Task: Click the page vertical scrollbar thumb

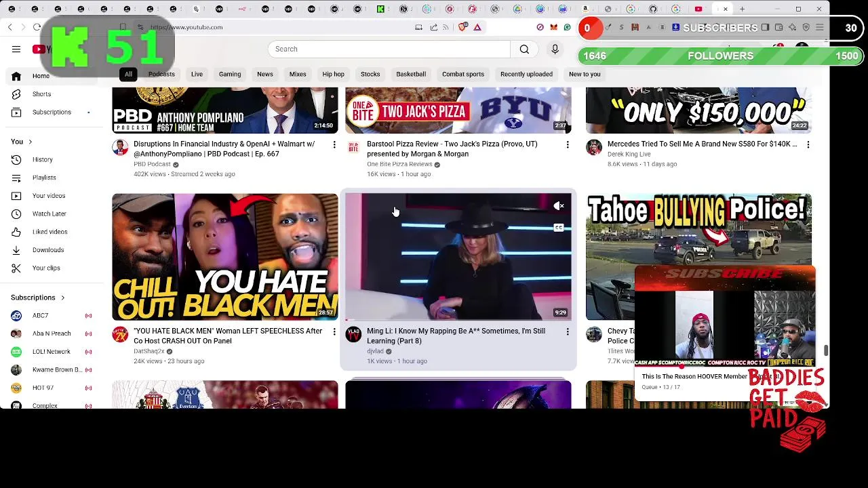Action: click(825, 350)
